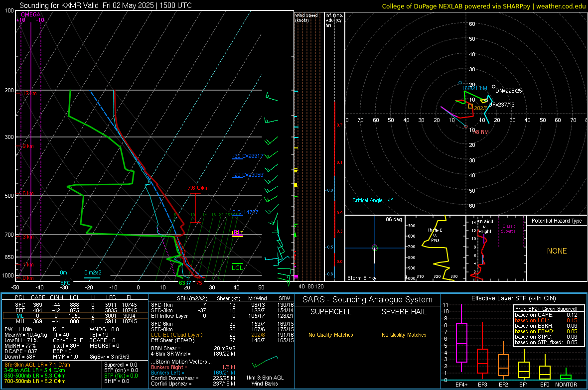588x390 pixels.
Task: Click the 'Theta-E v. Pres' panel label
Action: coord(435,235)
